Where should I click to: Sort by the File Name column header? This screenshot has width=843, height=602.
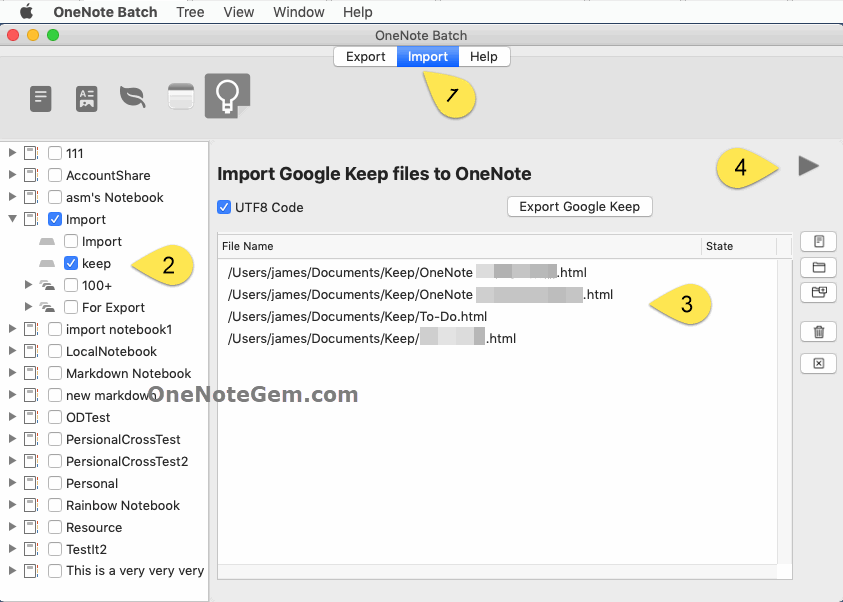[x=460, y=246]
